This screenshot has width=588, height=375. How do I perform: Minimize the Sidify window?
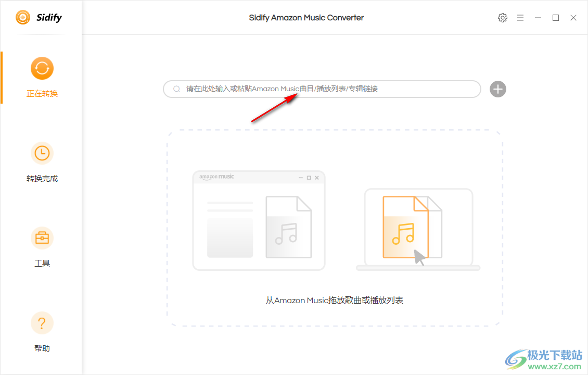point(538,18)
